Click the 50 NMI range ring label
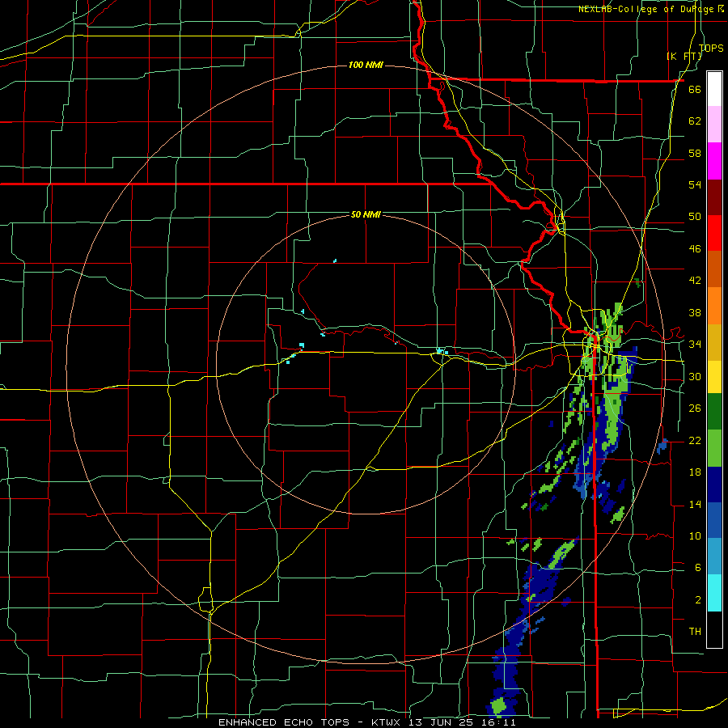728x728 pixels. point(366,214)
